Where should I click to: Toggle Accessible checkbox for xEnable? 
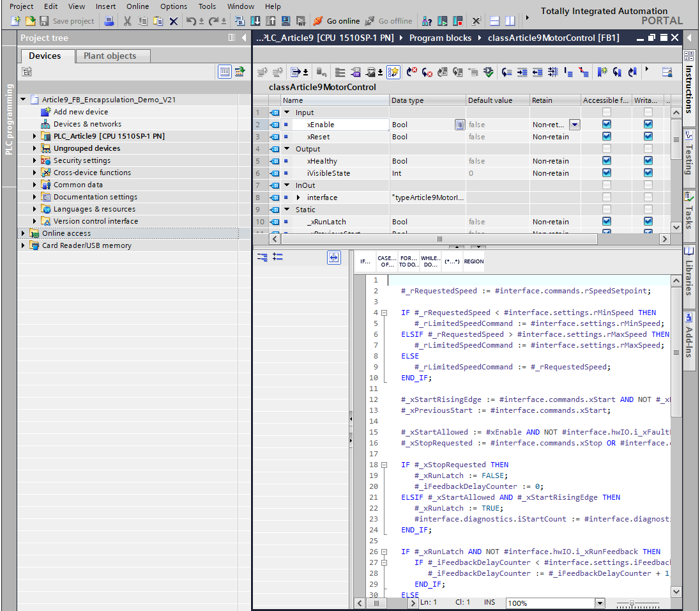click(x=606, y=124)
